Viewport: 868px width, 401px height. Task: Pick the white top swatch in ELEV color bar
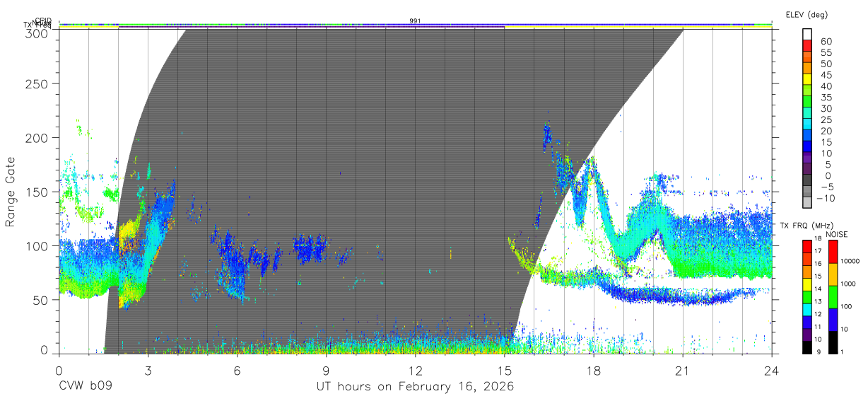click(x=807, y=34)
